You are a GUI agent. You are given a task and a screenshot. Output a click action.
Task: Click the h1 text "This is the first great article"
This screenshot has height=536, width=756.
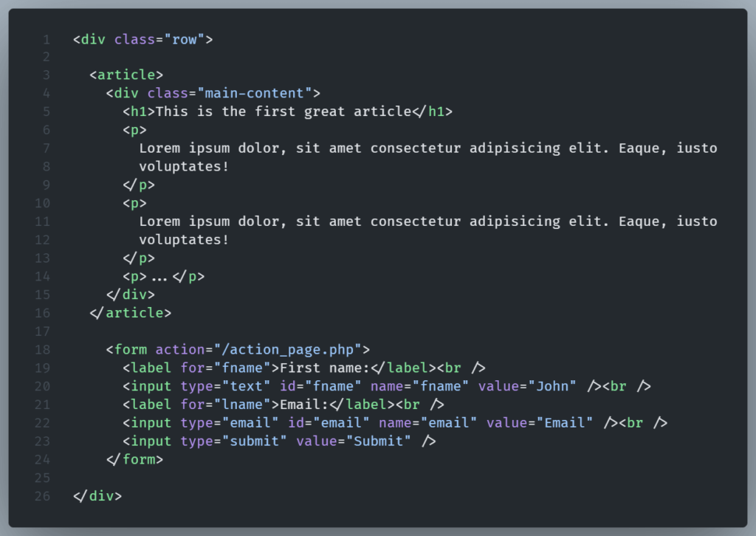coord(283,111)
